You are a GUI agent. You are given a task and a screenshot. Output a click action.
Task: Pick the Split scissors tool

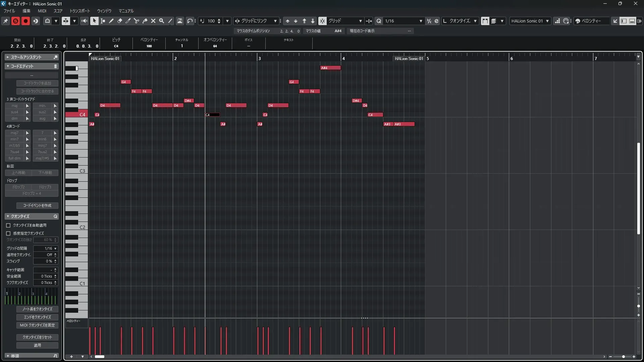pos(137,21)
